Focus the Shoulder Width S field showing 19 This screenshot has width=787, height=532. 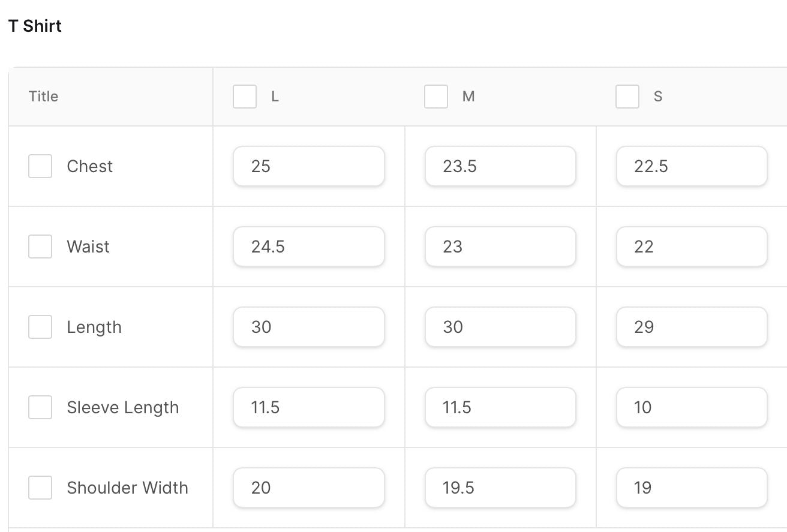click(692, 488)
